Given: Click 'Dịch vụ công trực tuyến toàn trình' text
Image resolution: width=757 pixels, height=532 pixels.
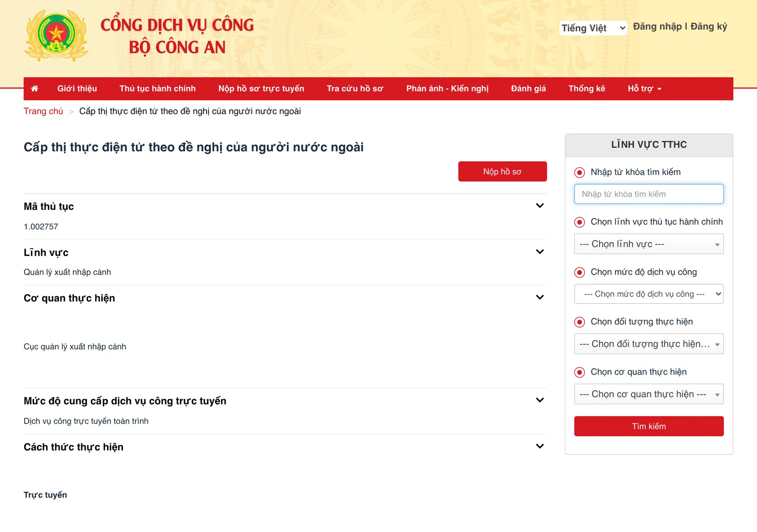Looking at the screenshot, I should [86, 421].
